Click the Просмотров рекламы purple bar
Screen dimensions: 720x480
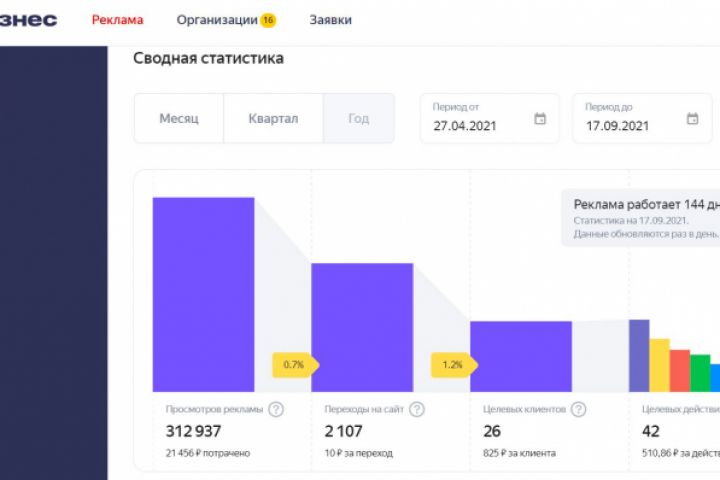[x=203, y=294]
